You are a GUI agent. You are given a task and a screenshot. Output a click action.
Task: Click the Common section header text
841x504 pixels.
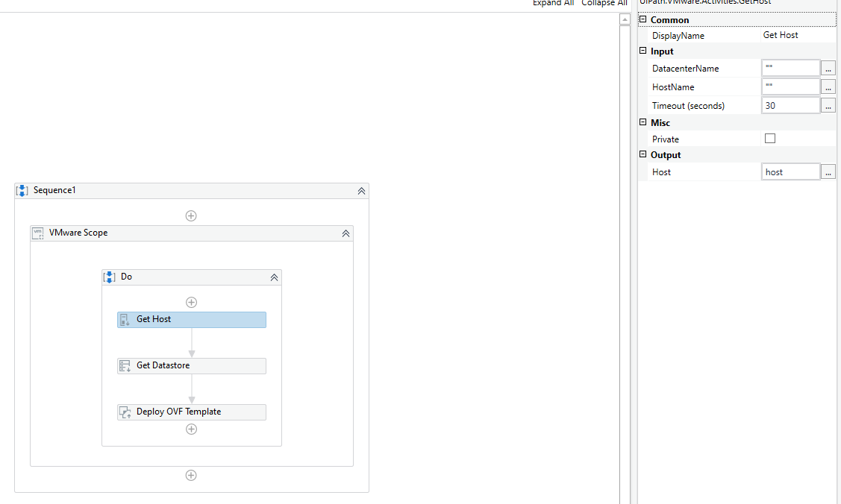pyautogui.click(x=669, y=20)
